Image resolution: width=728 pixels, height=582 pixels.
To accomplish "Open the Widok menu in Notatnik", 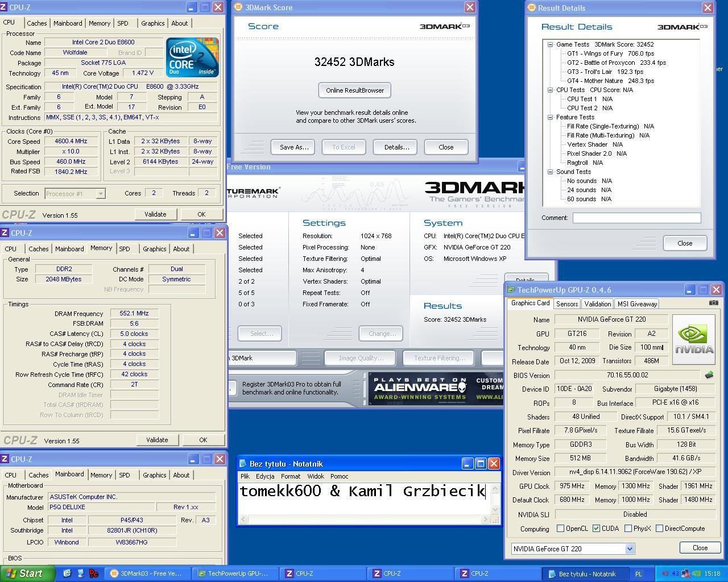I will [316, 476].
